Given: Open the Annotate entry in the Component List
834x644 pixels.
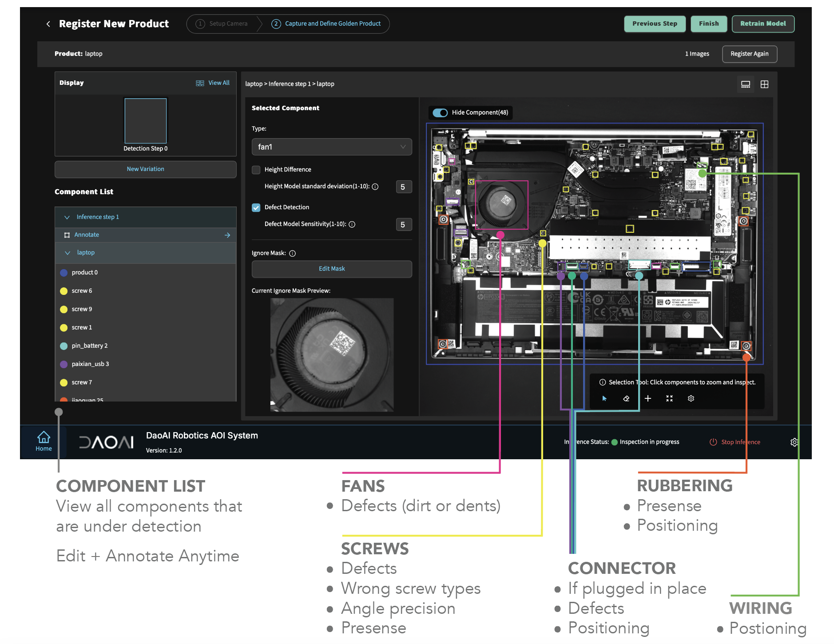Looking at the screenshot, I should coord(87,235).
